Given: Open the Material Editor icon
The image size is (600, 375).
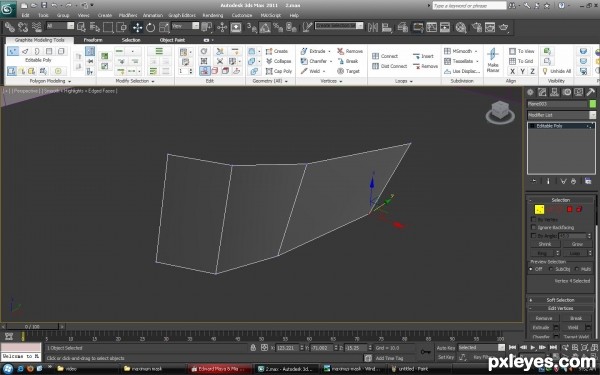Looking at the screenshot, I should pyautogui.click(x=461, y=27).
